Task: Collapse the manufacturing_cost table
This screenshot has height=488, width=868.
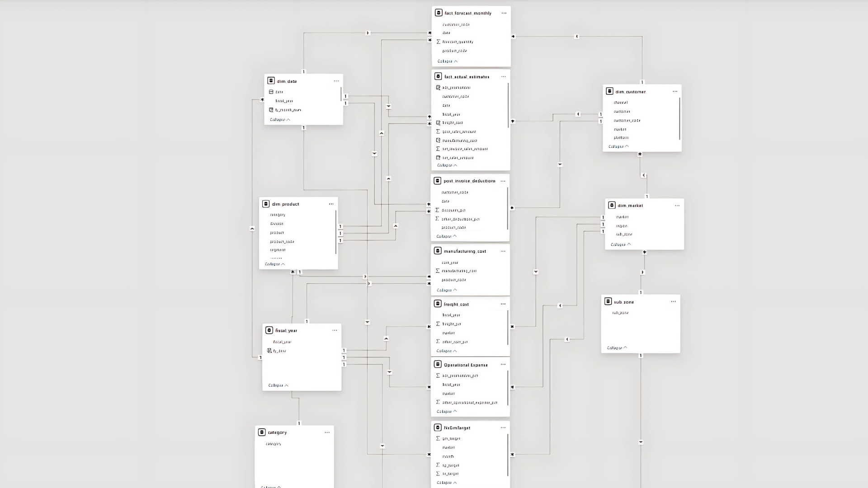Action: coord(446,290)
